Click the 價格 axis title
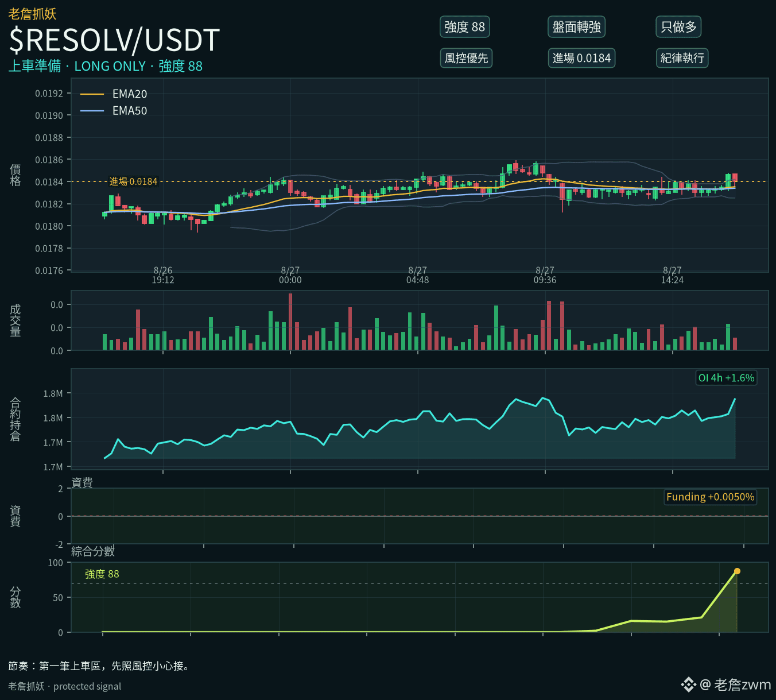776x700 pixels. tap(15, 175)
